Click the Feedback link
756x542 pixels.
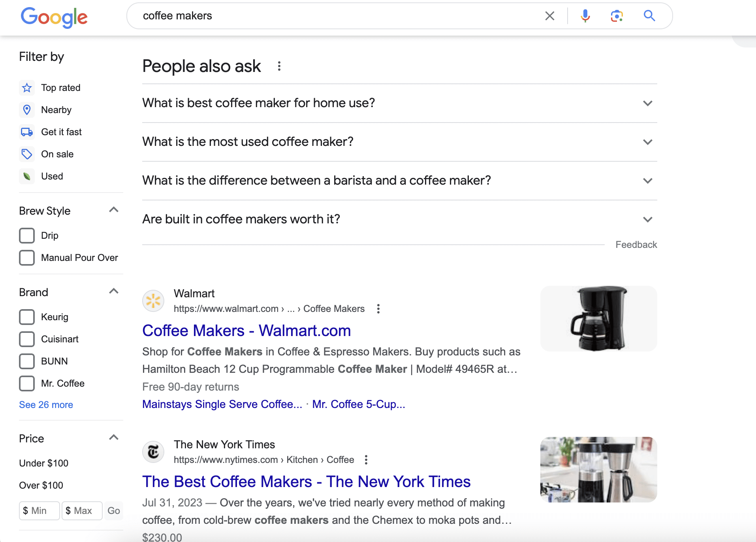click(x=636, y=245)
